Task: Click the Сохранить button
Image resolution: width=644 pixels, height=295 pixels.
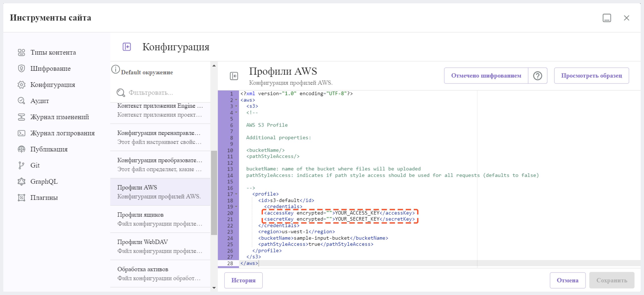Action: [x=612, y=280]
